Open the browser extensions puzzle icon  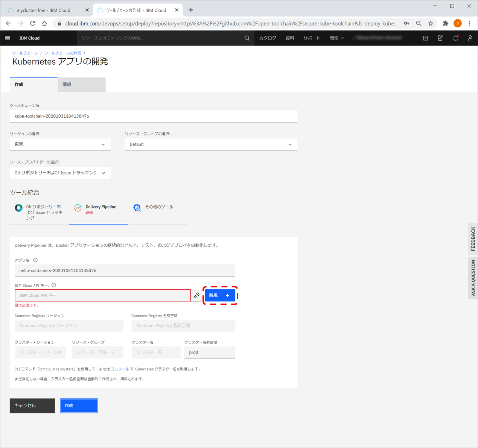(446, 23)
